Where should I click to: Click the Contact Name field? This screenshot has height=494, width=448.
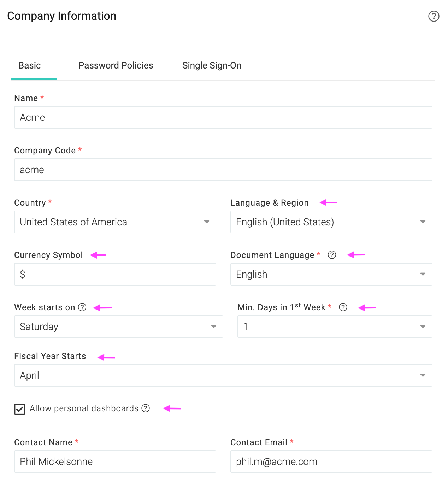[115, 461]
